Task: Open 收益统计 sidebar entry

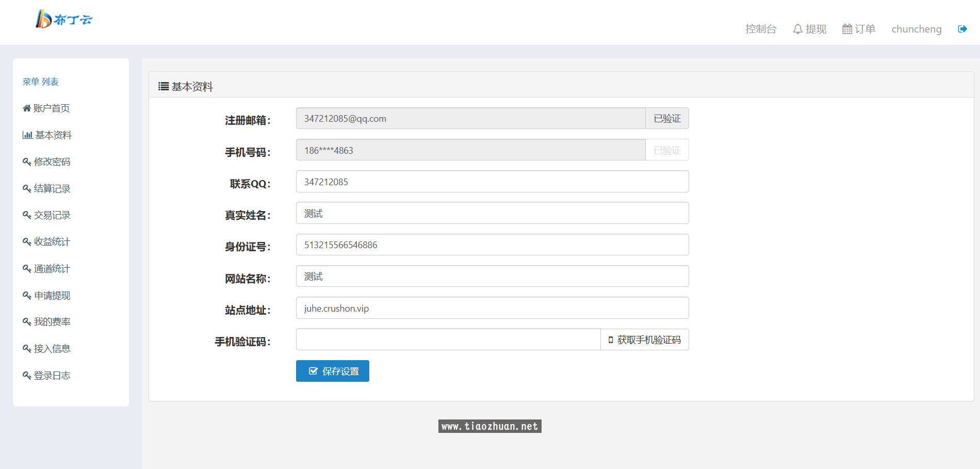Action: 46,242
